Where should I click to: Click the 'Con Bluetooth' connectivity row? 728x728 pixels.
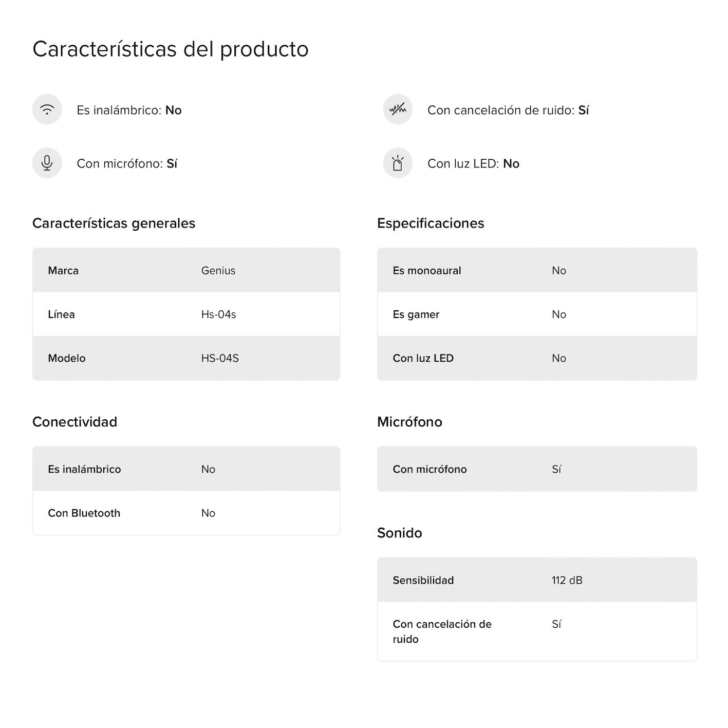click(186, 513)
